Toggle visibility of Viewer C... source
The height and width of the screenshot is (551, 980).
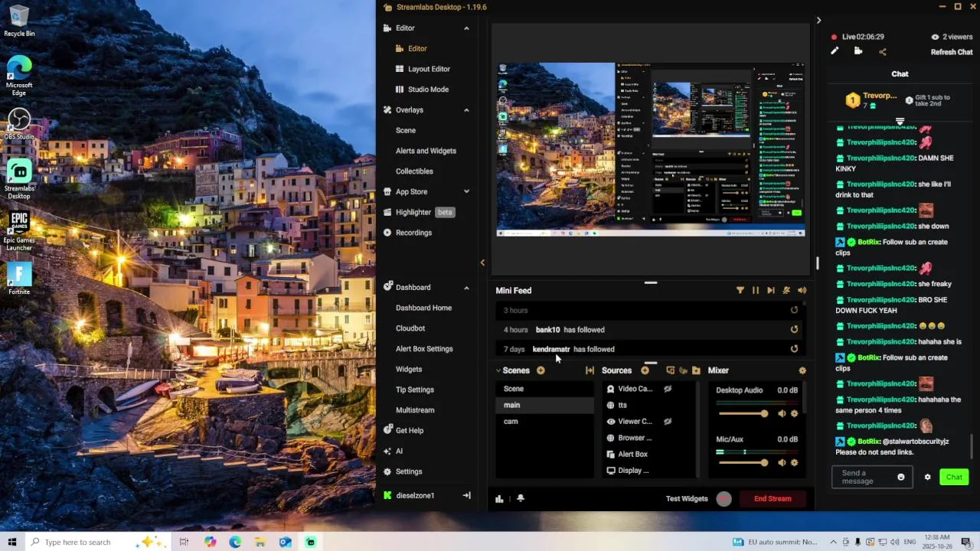tap(668, 421)
